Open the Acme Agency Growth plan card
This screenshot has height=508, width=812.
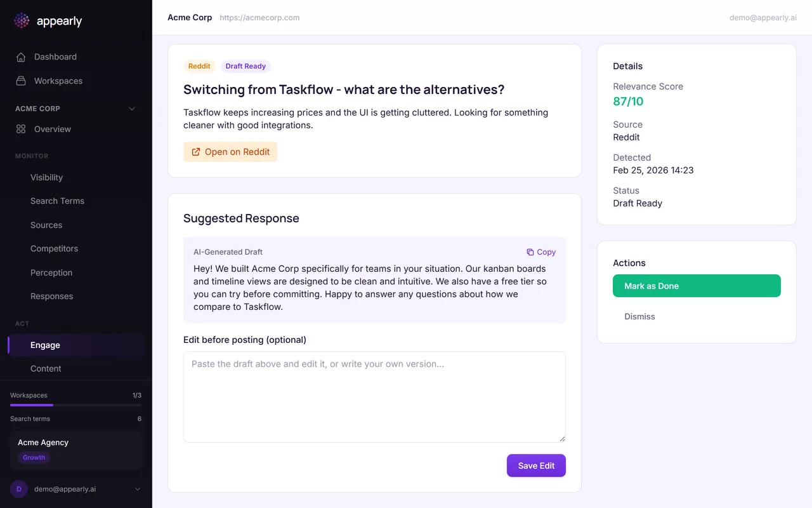tap(75, 450)
